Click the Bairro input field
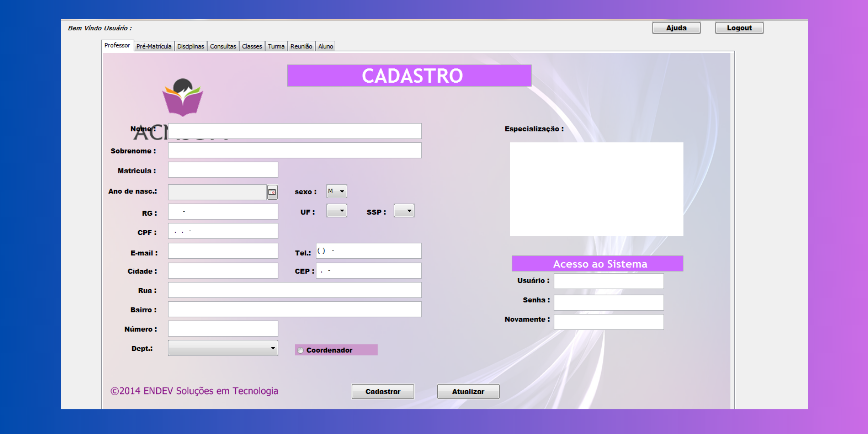Viewport: 868px width, 434px height. [x=295, y=309]
